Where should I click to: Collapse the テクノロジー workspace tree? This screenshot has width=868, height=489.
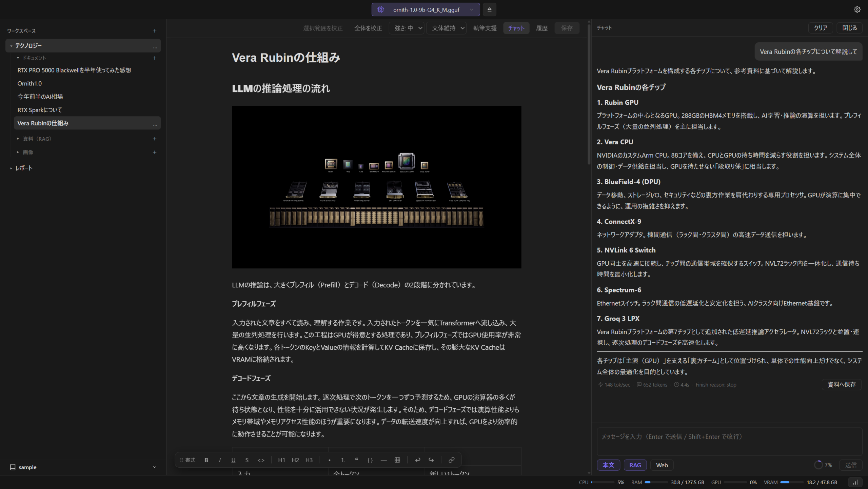pyautogui.click(x=11, y=46)
